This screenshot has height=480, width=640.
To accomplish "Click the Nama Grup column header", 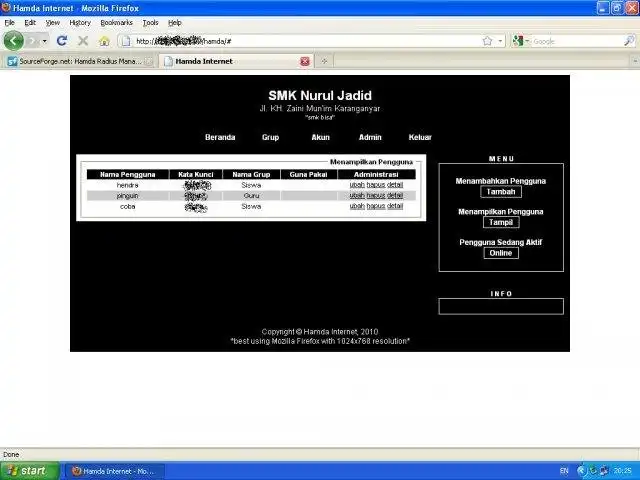I will pyautogui.click(x=251, y=175).
